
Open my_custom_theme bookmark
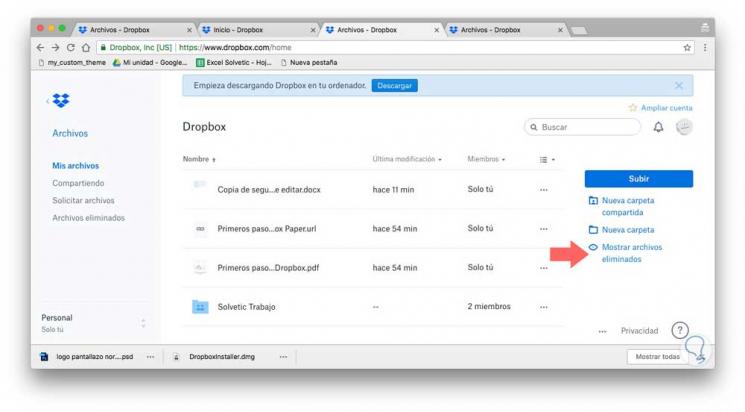click(72, 62)
